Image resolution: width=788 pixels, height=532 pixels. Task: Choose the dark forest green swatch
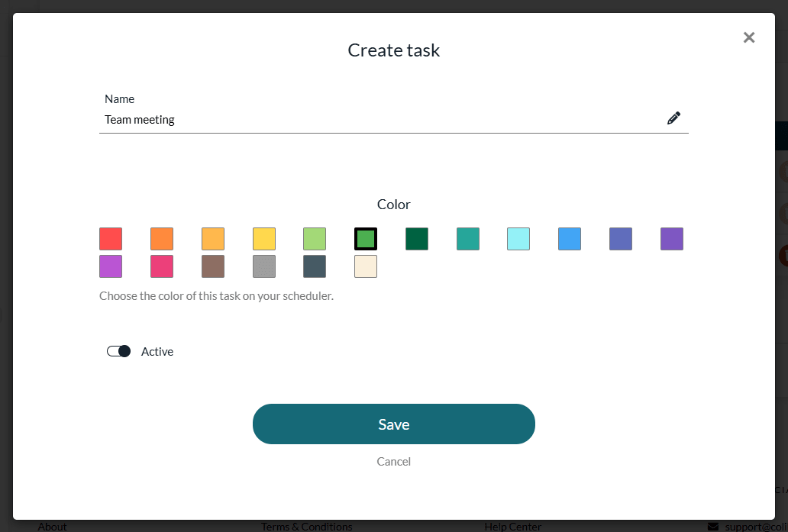click(417, 239)
